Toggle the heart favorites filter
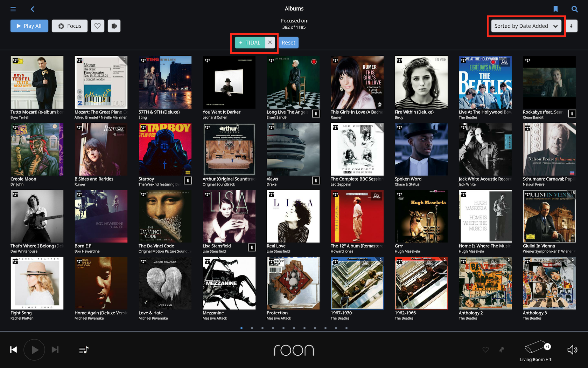This screenshot has height=368, width=588. pos(98,26)
